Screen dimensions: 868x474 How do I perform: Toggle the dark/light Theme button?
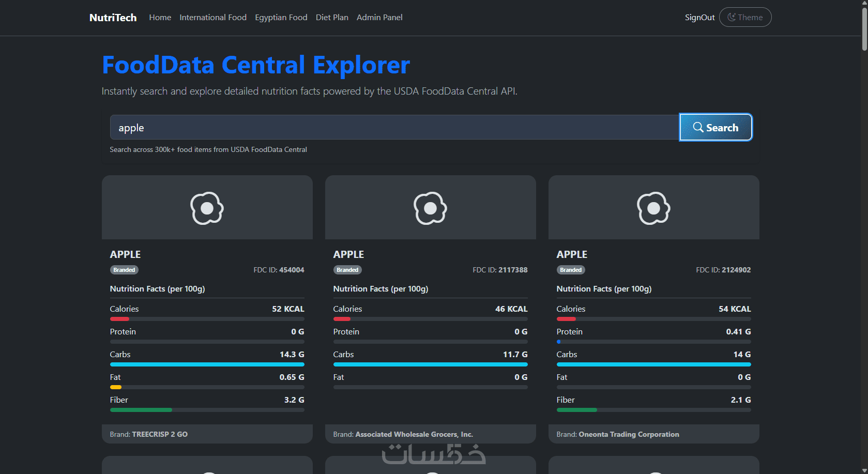point(745,17)
